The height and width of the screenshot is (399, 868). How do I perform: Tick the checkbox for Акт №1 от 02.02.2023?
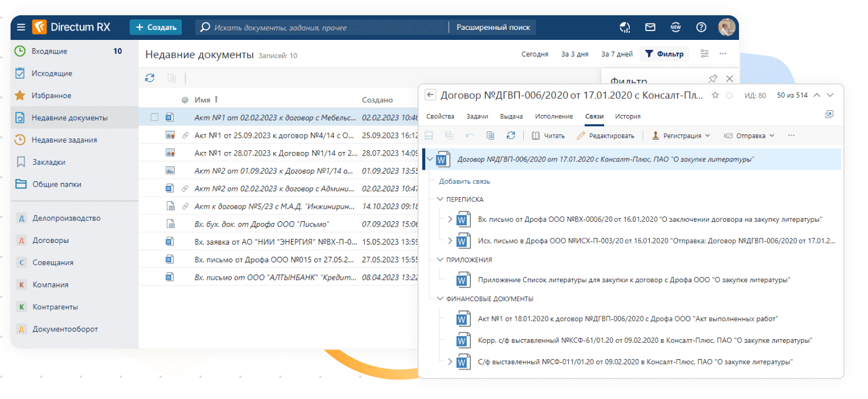click(155, 117)
